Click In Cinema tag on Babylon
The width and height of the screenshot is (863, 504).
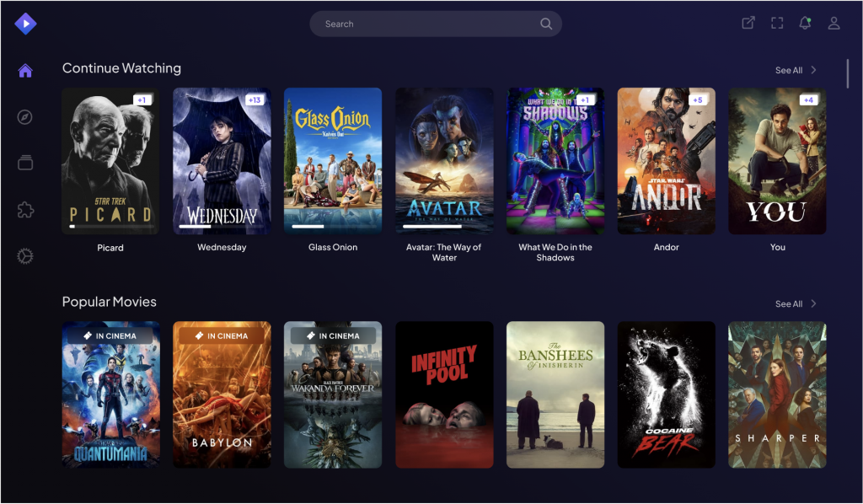pyautogui.click(x=222, y=335)
